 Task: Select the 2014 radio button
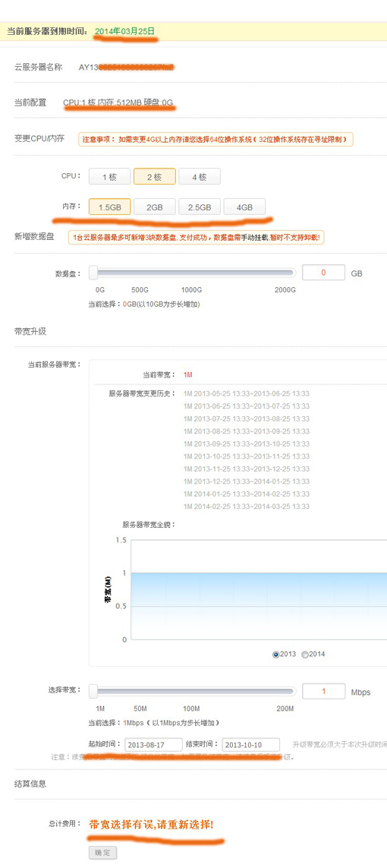[x=304, y=655]
